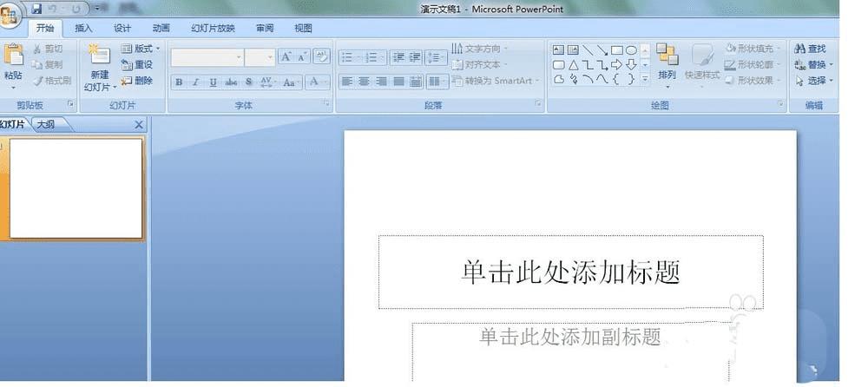This screenshot has width=868, height=387.
Task: Open the font size dropdown
Action: (x=260, y=57)
